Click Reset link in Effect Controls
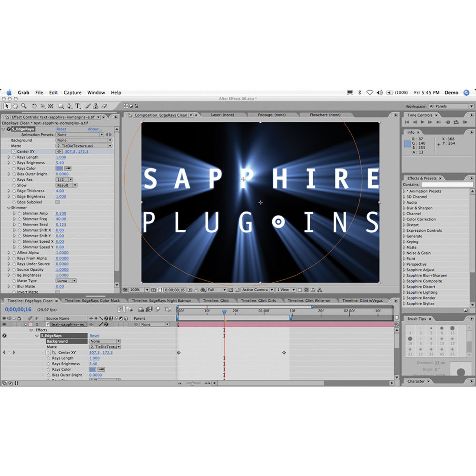This screenshot has height=476, width=476. tap(61, 129)
